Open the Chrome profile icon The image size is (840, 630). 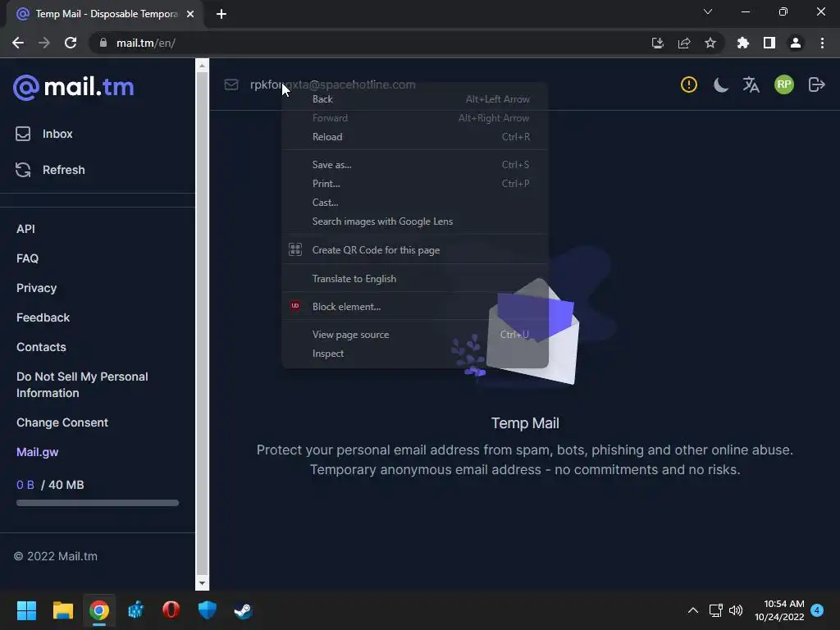pyautogui.click(x=796, y=43)
